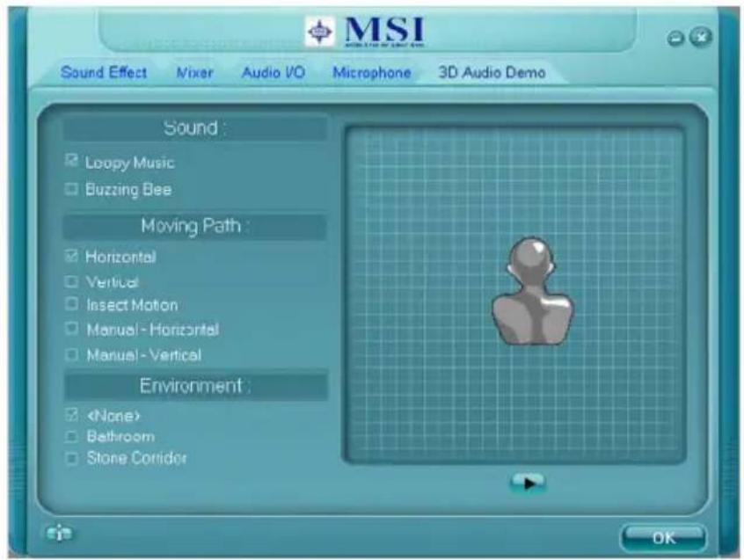Select the 3D Audio Demo tab
The height and width of the screenshot is (560, 744).
click(x=492, y=73)
